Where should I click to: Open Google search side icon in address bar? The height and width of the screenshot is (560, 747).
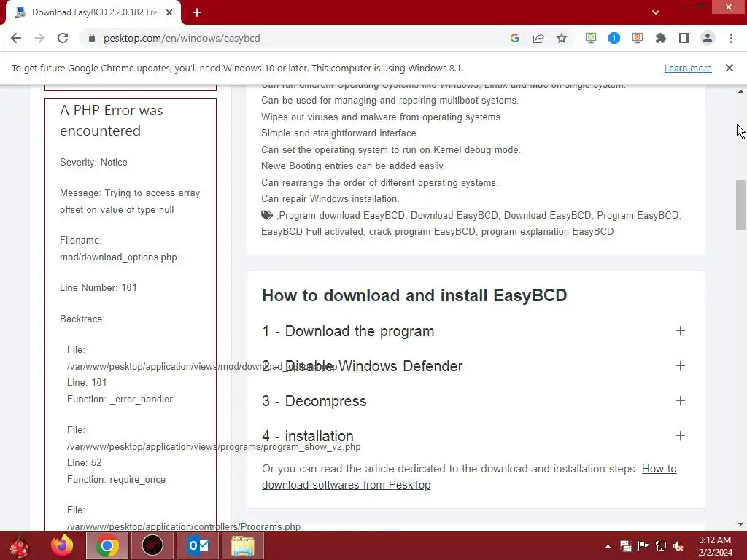tap(514, 38)
